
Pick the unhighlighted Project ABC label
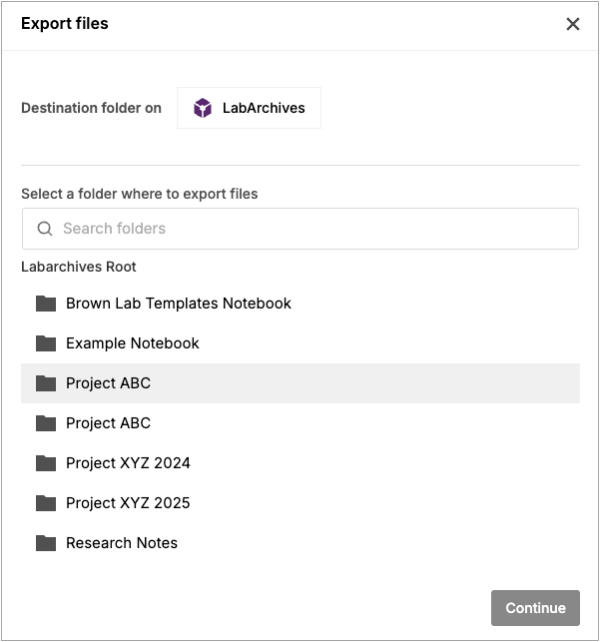tap(108, 423)
